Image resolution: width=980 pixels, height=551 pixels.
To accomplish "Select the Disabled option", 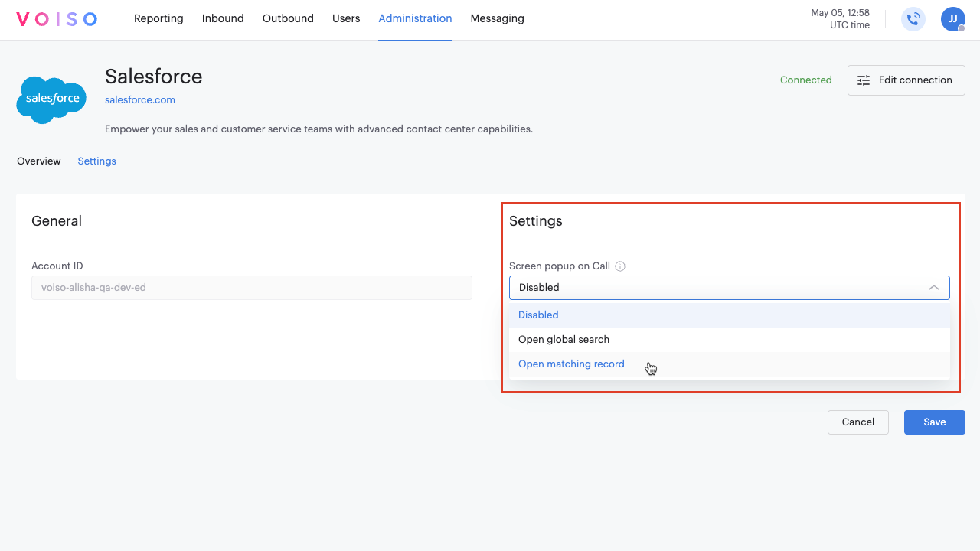I will [730, 315].
